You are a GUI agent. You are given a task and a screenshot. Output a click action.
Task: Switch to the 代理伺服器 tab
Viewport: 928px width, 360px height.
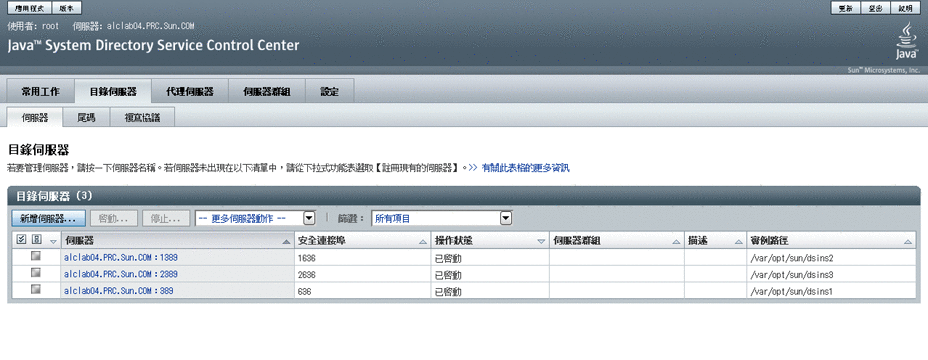click(x=190, y=92)
